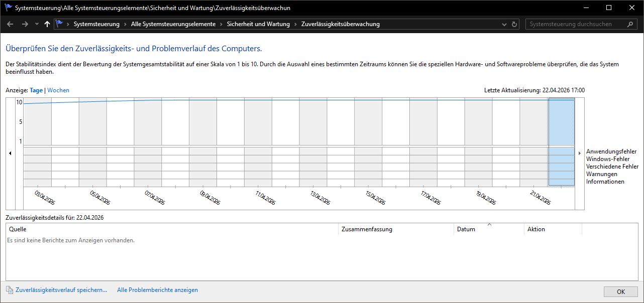This screenshot has width=644, height=303.
Task: Open recent locations dropdown arrow
Action: click(37, 24)
